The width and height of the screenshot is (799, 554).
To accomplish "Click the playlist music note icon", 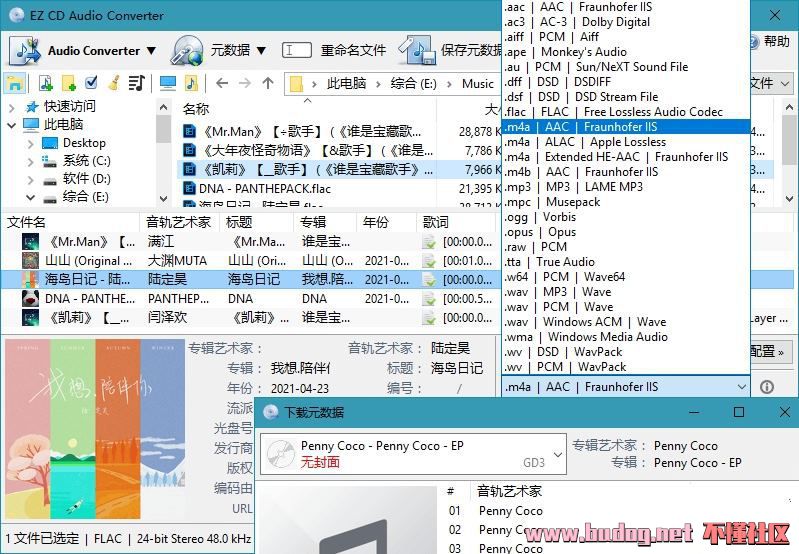I will 136,83.
